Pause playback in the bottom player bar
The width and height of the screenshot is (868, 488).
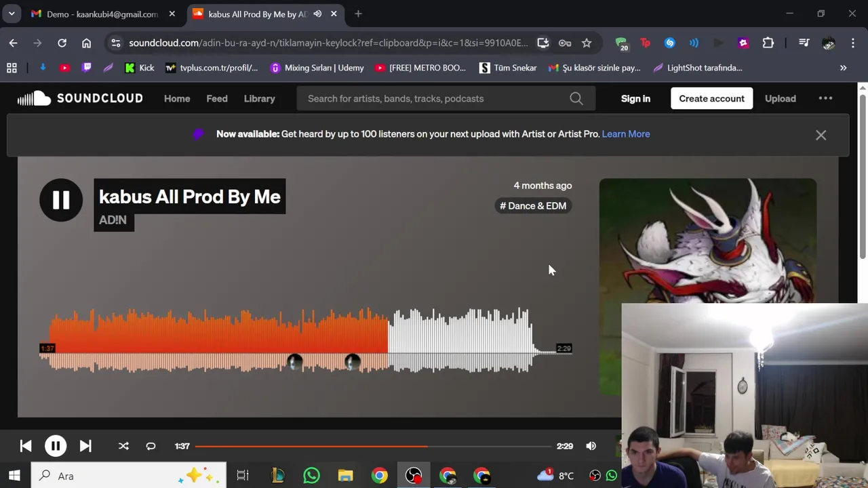coord(56,446)
